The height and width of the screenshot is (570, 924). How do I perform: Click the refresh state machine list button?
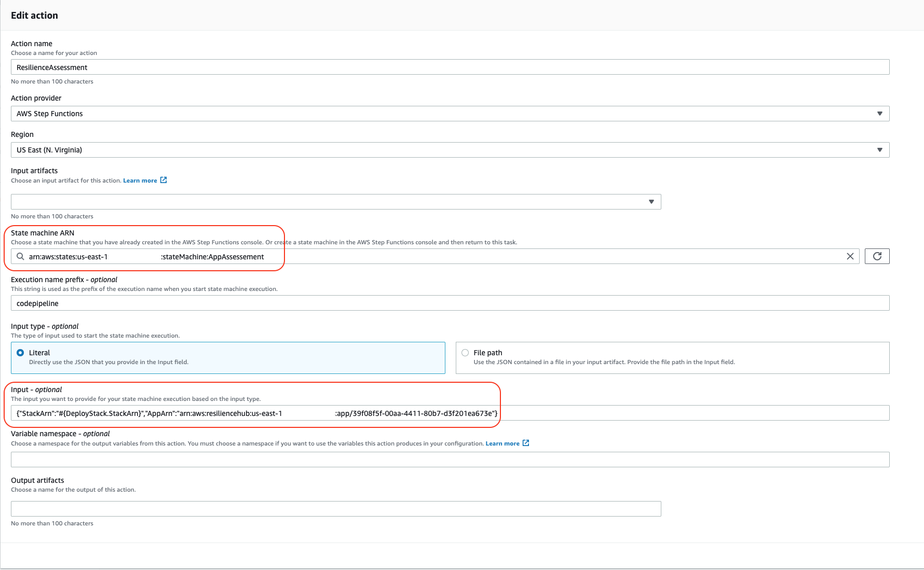[877, 256]
